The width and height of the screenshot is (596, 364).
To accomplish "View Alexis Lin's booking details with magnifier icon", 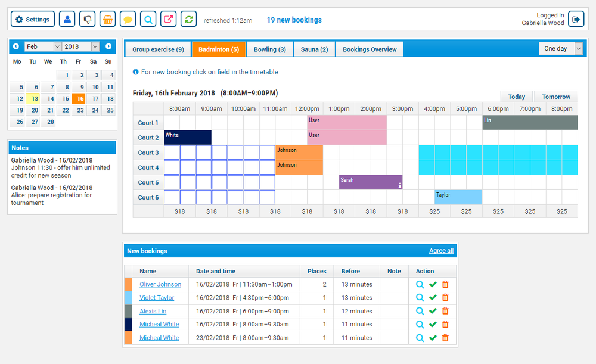I will pyautogui.click(x=420, y=311).
